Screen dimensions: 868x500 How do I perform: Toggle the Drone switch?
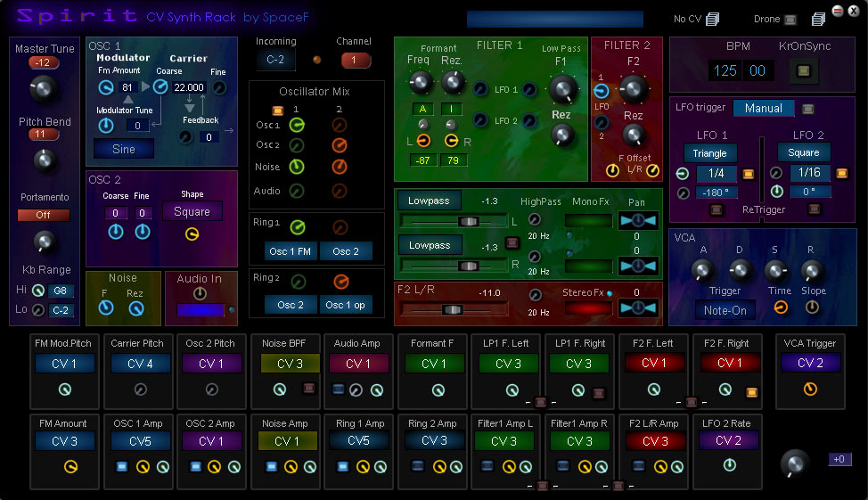pyautogui.click(x=790, y=19)
